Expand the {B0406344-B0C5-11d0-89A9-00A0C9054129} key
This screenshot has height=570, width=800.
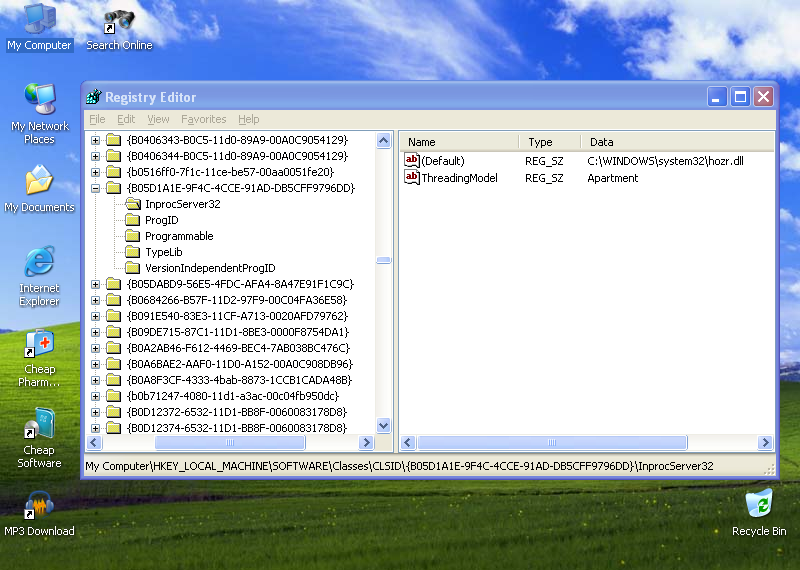(x=95, y=156)
